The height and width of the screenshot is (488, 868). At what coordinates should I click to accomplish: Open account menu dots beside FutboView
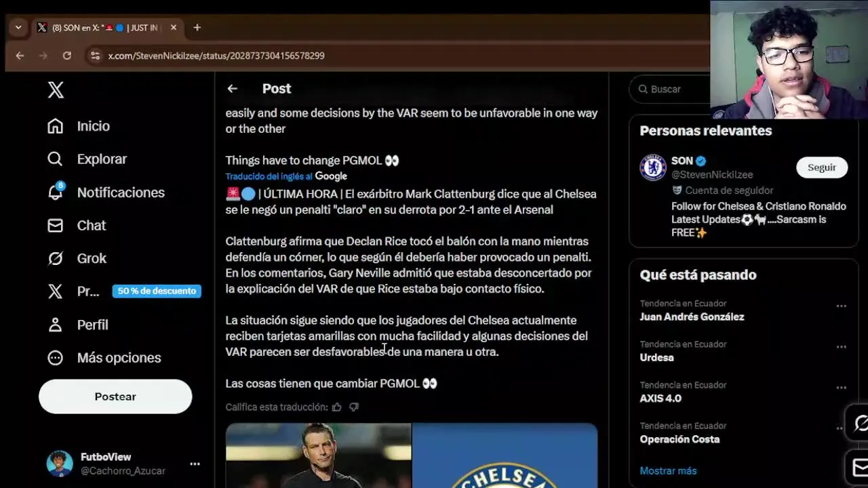195,464
